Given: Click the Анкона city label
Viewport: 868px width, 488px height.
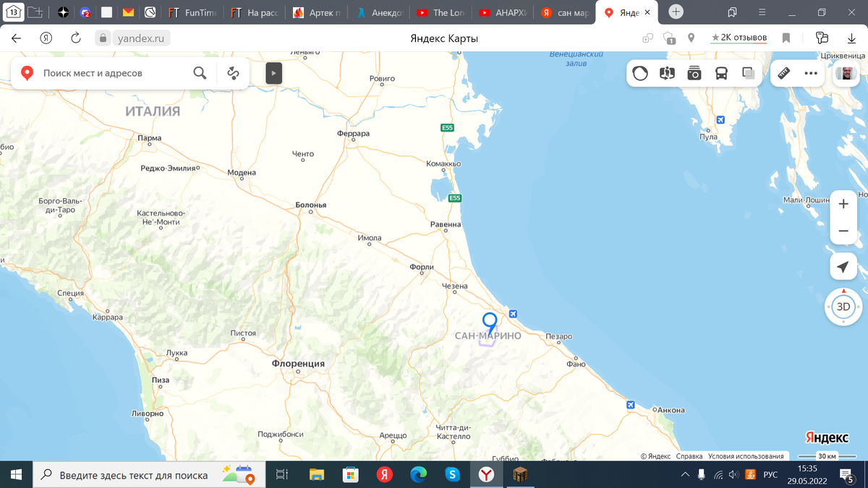Looking at the screenshot, I should [x=671, y=411].
